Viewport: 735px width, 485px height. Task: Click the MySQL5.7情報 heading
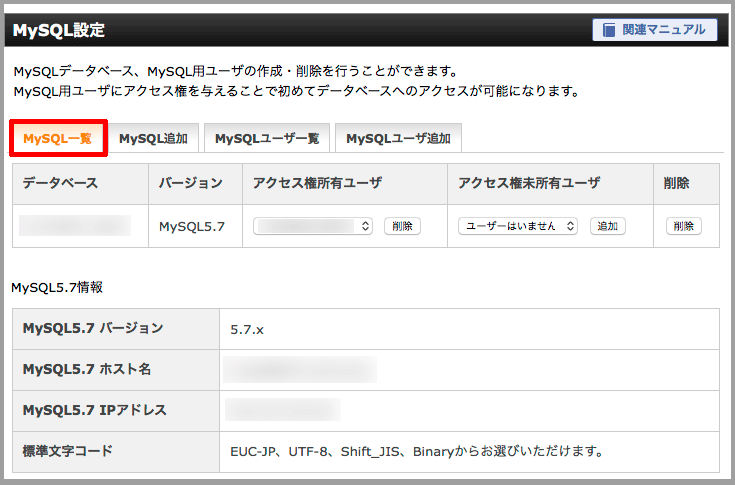click(x=57, y=287)
